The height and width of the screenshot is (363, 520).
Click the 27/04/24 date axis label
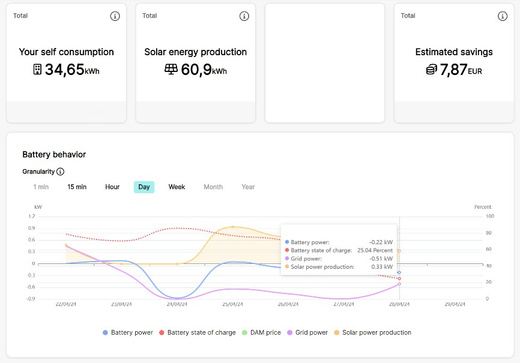point(344,304)
